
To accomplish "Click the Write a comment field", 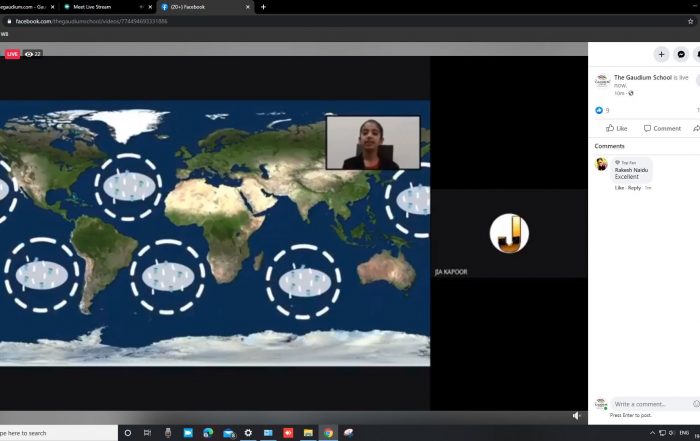I will click(x=653, y=404).
